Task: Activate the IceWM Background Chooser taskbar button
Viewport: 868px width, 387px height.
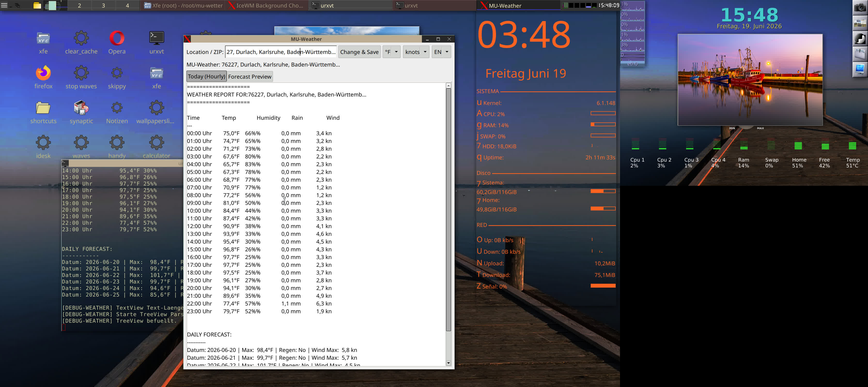Action: pos(267,5)
